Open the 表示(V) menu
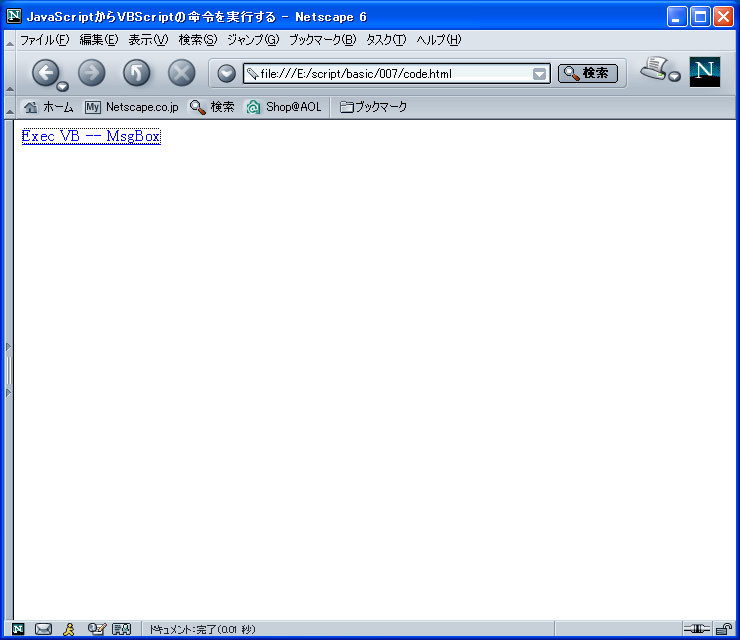This screenshot has height=640, width=740. pos(148,40)
